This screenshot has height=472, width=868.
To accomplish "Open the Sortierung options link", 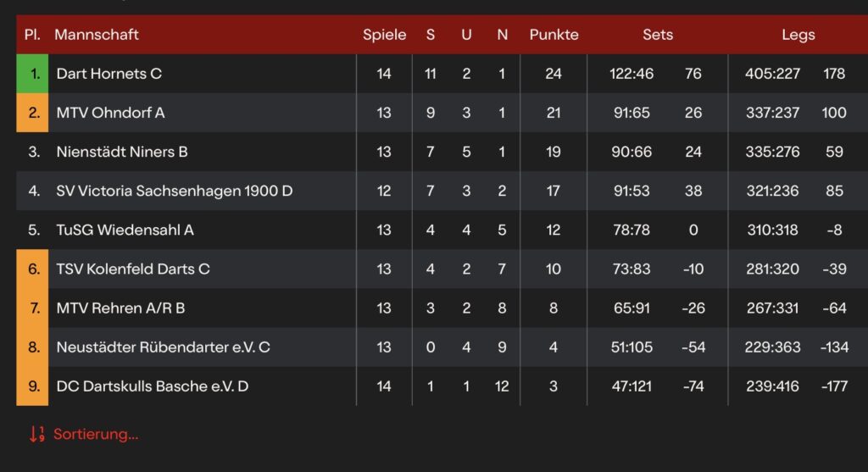I will (95, 435).
